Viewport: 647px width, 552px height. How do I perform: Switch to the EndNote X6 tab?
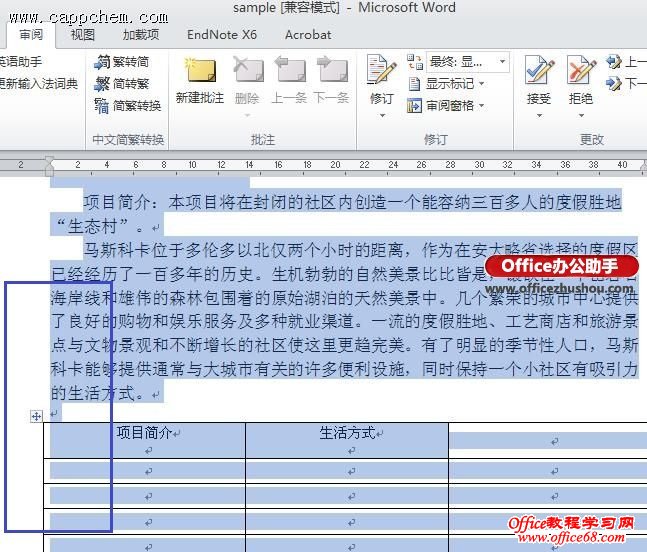tap(222, 35)
